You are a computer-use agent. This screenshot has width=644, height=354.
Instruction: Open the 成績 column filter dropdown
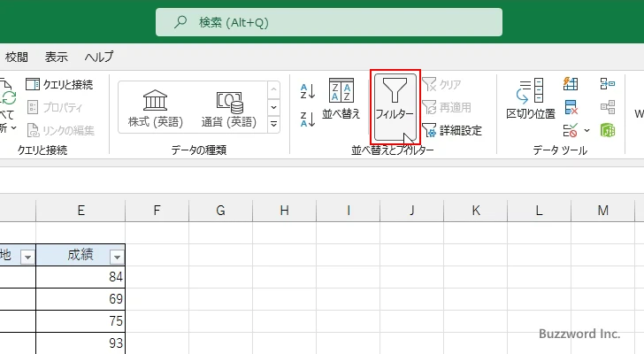click(117, 257)
